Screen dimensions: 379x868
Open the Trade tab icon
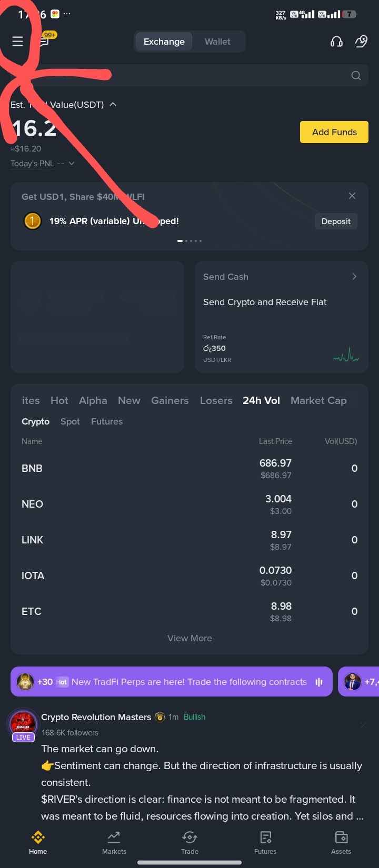(x=189, y=837)
